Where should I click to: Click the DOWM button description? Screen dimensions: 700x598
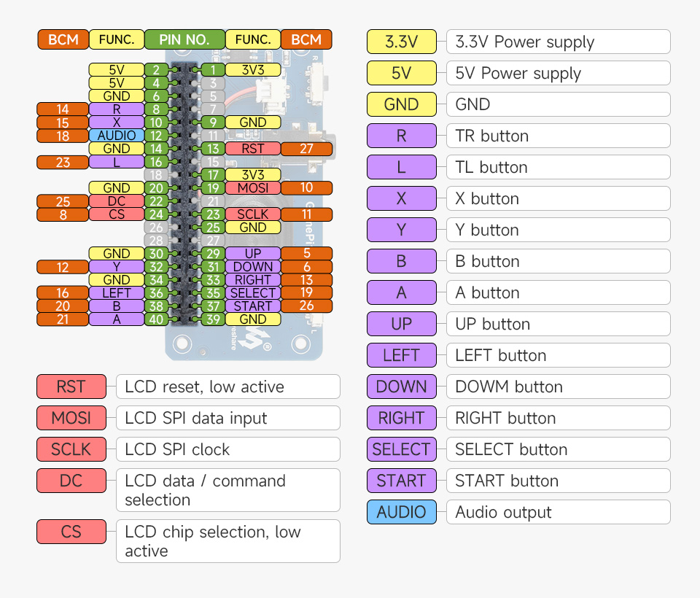558,387
